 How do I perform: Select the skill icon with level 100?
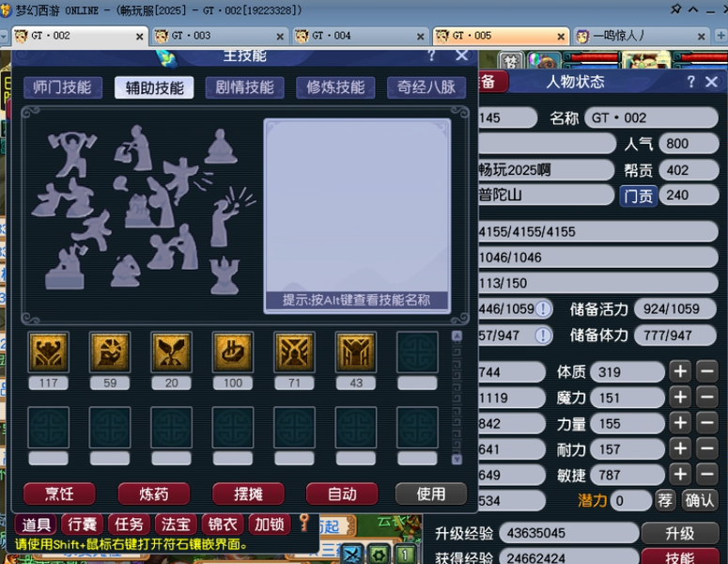[233, 352]
